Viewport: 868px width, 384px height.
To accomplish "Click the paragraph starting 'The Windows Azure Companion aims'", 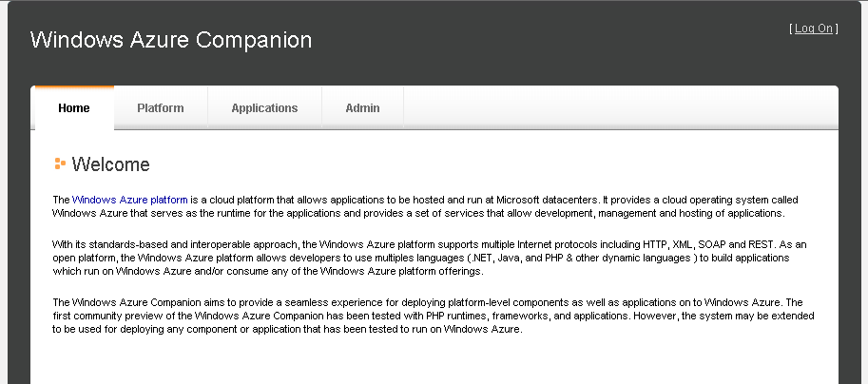I will 434,316.
